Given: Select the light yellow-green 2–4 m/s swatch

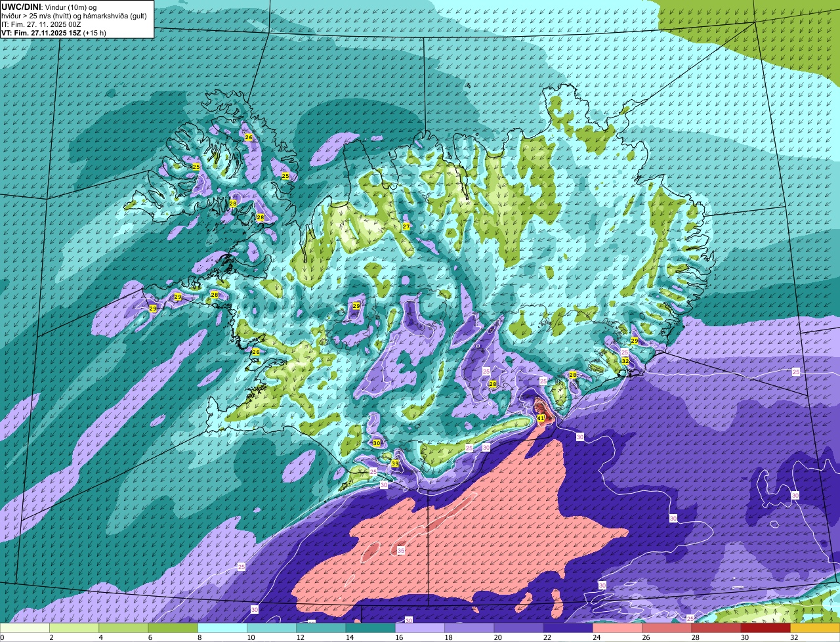Looking at the screenshot, I should [73, 628].
